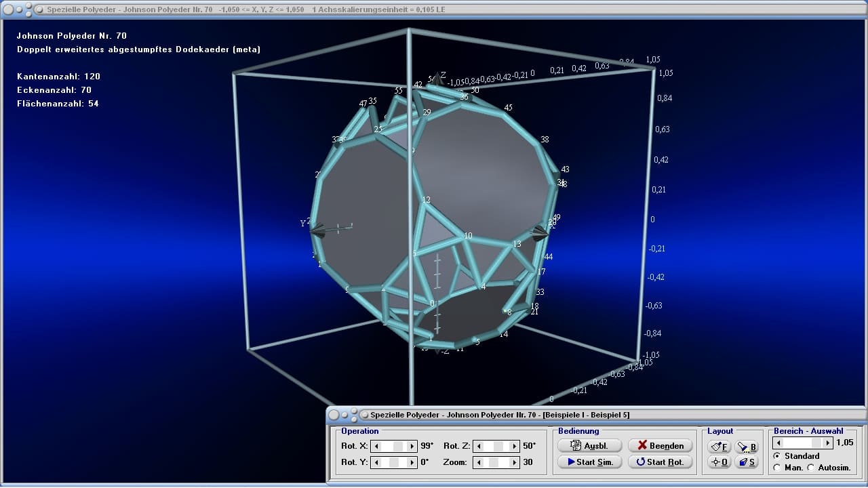This screenshot has height=488, width=868.
Task: Start rotation with Start Rot. button
Action: (x=660, y=462)
